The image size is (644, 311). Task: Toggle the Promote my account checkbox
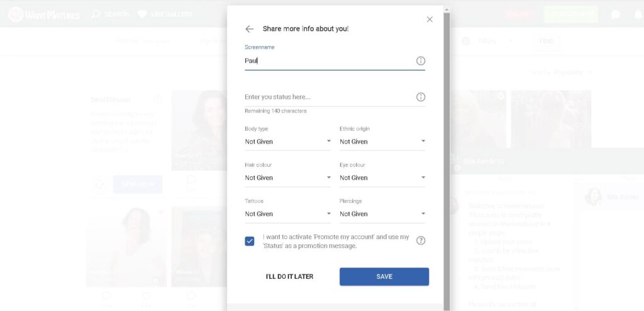click(x=249, y=241)
